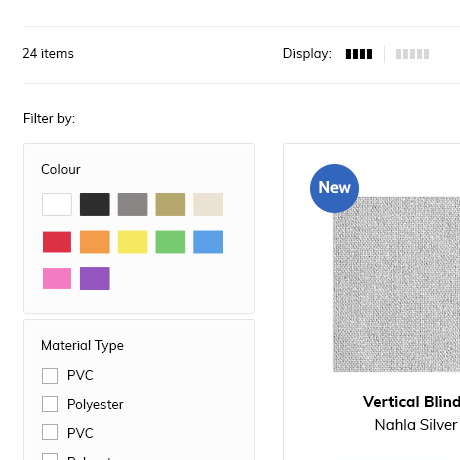Open the Vertical Blind product title link

click(412, 402)
